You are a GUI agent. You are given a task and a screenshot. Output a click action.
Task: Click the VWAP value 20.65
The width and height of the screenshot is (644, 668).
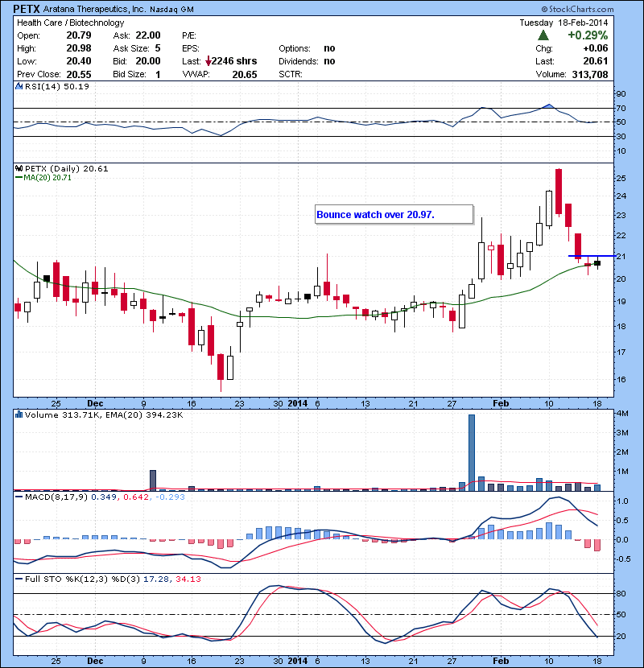pyautogui.click(x=245, y=75)
